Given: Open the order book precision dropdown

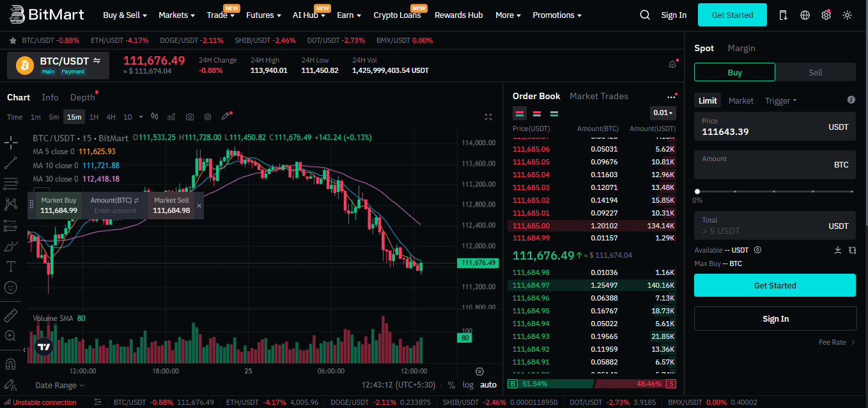Looking at the screenshot, I should coord(662,113).
